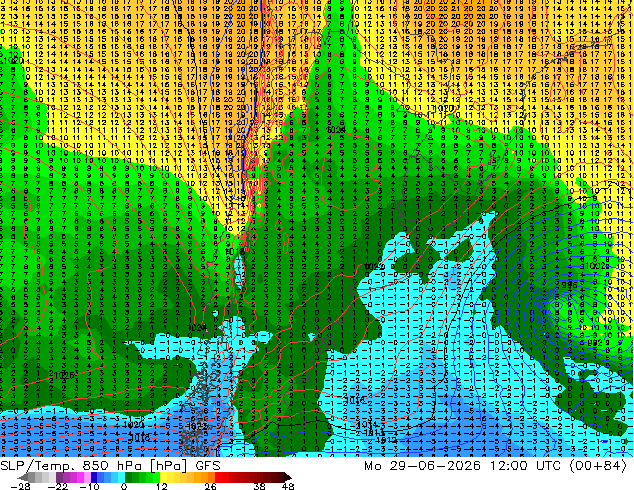Click the 992 isobar label on the map

click(595, 342)
